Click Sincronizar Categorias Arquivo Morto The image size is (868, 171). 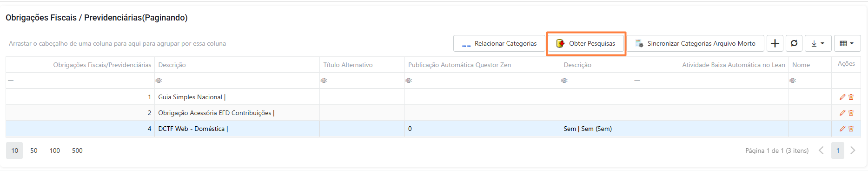[x=696, y=43]
